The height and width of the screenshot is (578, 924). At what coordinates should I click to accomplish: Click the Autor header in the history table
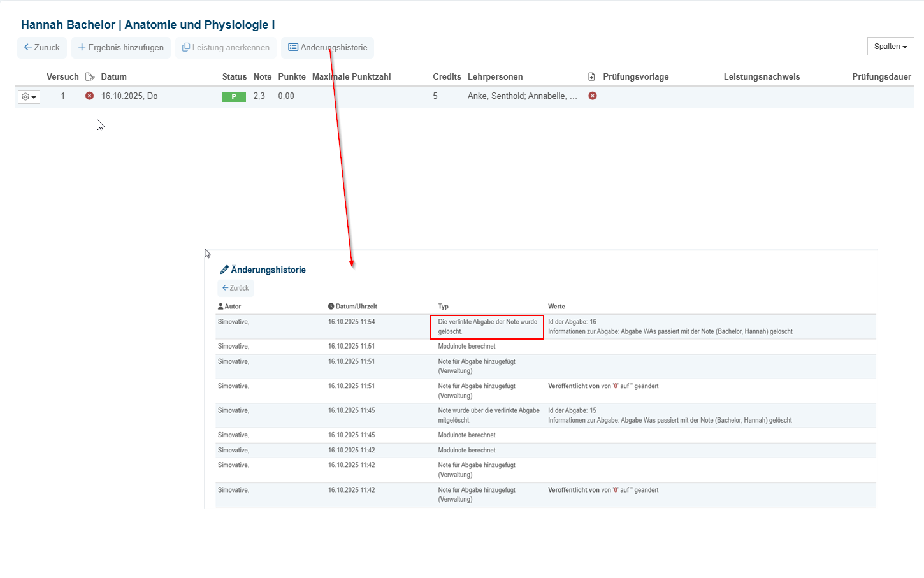point(229,307)
